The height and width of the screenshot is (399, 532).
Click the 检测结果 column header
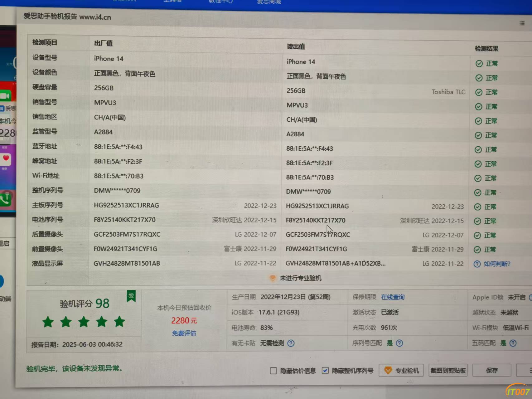click(x=486, y=49)
